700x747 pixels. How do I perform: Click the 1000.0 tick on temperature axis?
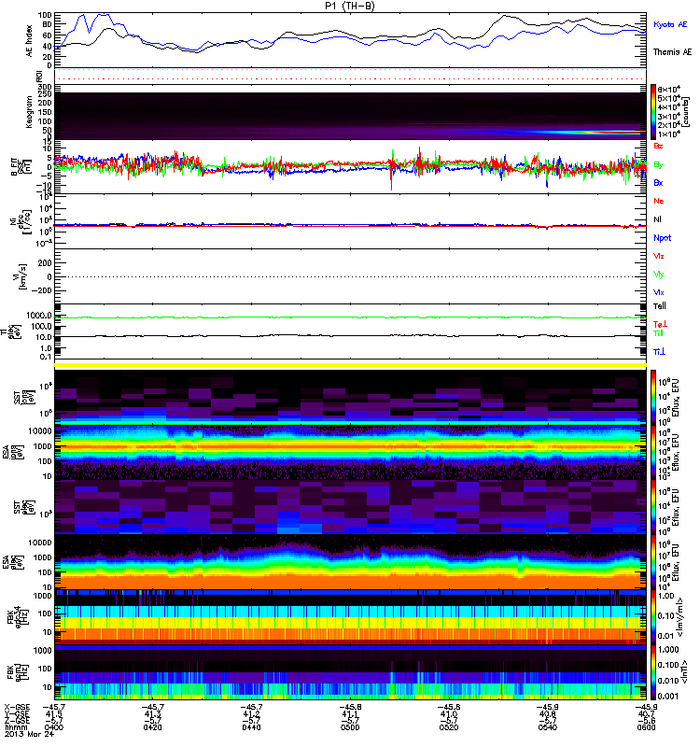pyautogui.click(x=39, y=316)
